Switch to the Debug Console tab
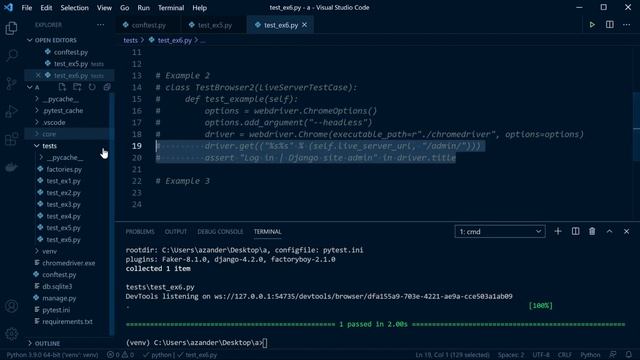The image size is (640, 360). click(220, 231)
